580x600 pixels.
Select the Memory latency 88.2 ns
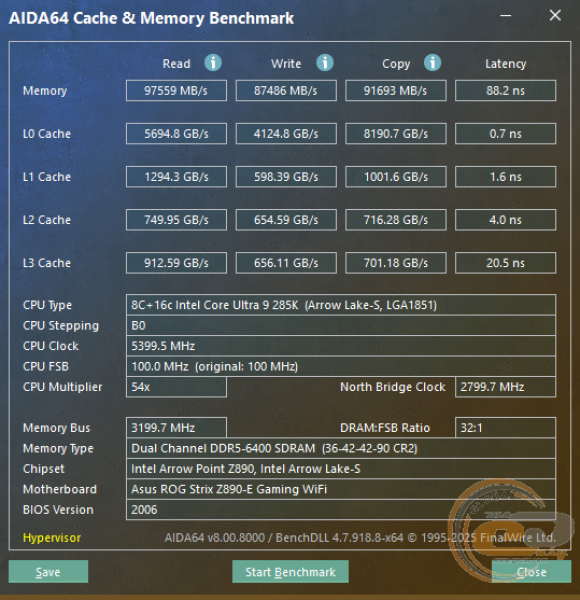click(x=505, y=91)
